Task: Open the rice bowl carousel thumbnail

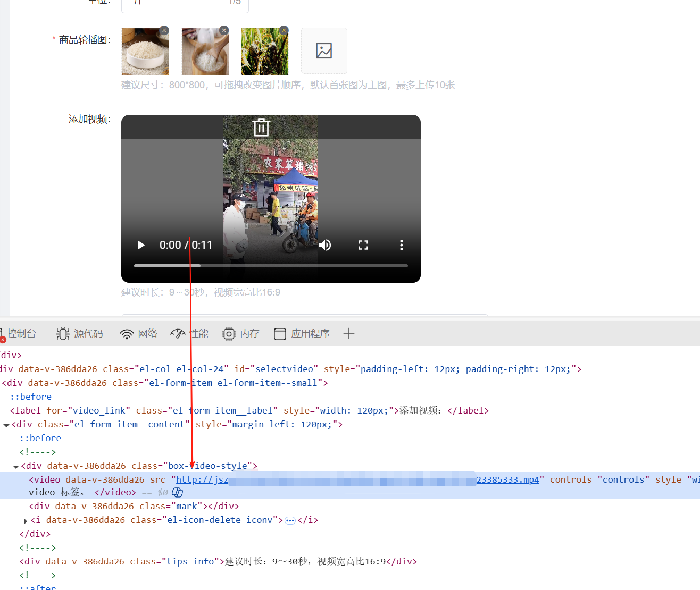Action: (145, 52)
